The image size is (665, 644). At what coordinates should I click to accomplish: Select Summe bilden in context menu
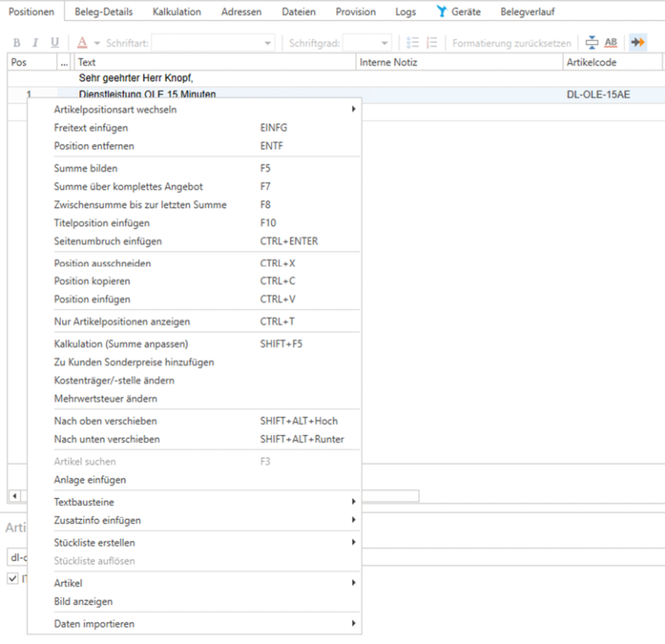85,168
